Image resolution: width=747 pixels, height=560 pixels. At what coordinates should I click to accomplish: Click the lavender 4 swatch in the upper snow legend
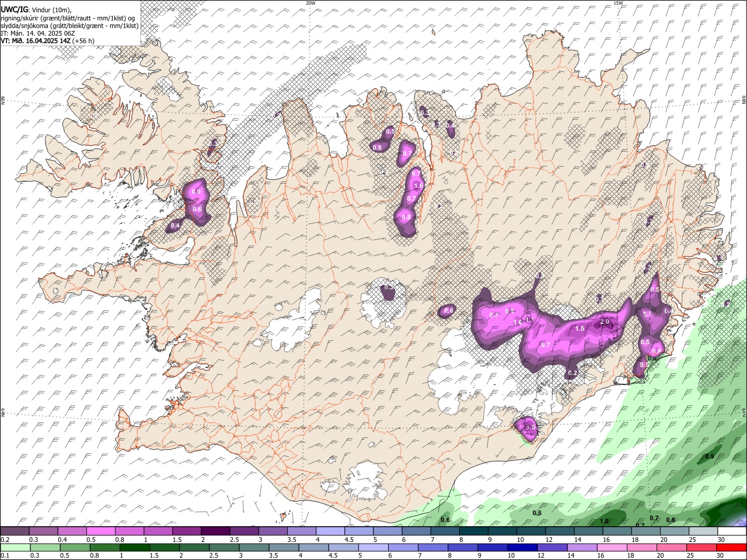330,531
